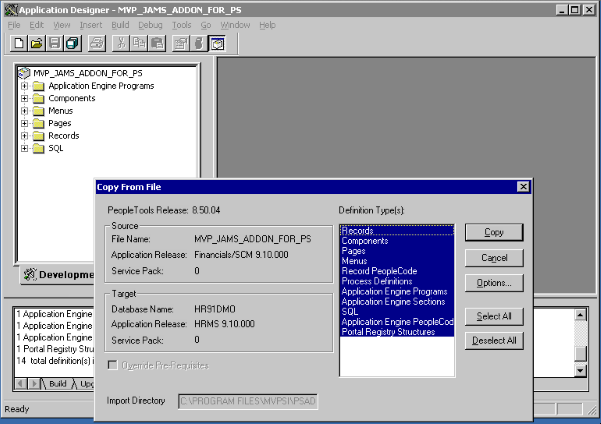The height and width of the screenshot is (424, 601).
Task: Click the New definition toolbar icon
Action: (x=19, y=43)
